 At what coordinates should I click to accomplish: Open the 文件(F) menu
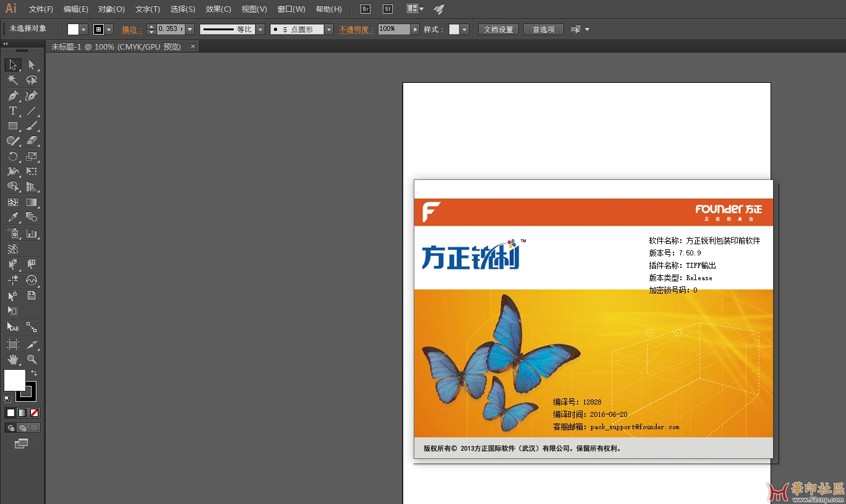41,9
